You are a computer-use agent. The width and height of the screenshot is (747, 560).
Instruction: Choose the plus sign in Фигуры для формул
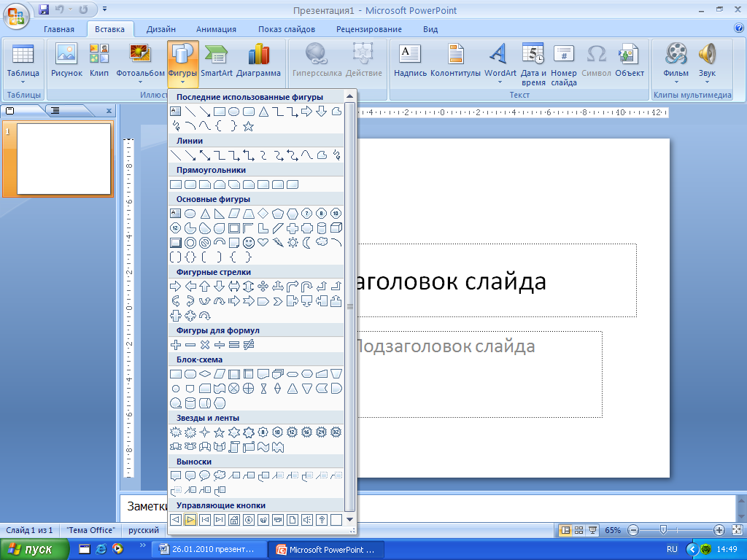tap(175, 345)
